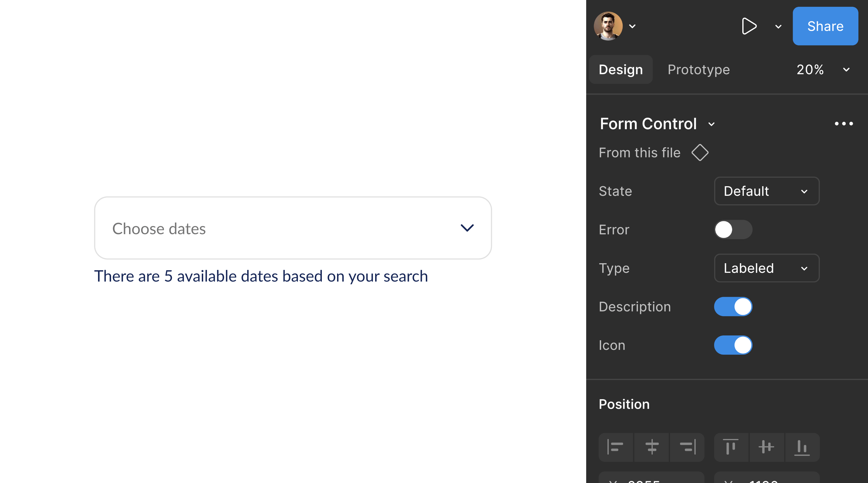Open the three-dots component options menu
The image size is (868, 483).
point(844,124)
